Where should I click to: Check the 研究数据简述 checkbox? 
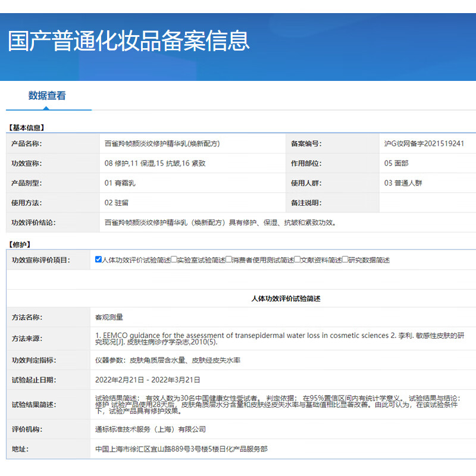tap(345, 259)
